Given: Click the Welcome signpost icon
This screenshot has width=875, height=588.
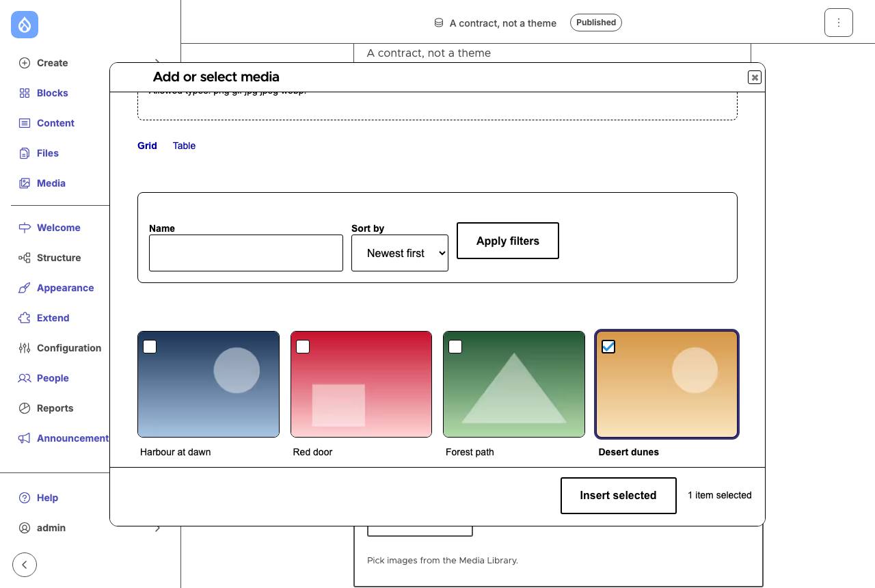Looking at the screenshot, I should click(x=25, y=228).
